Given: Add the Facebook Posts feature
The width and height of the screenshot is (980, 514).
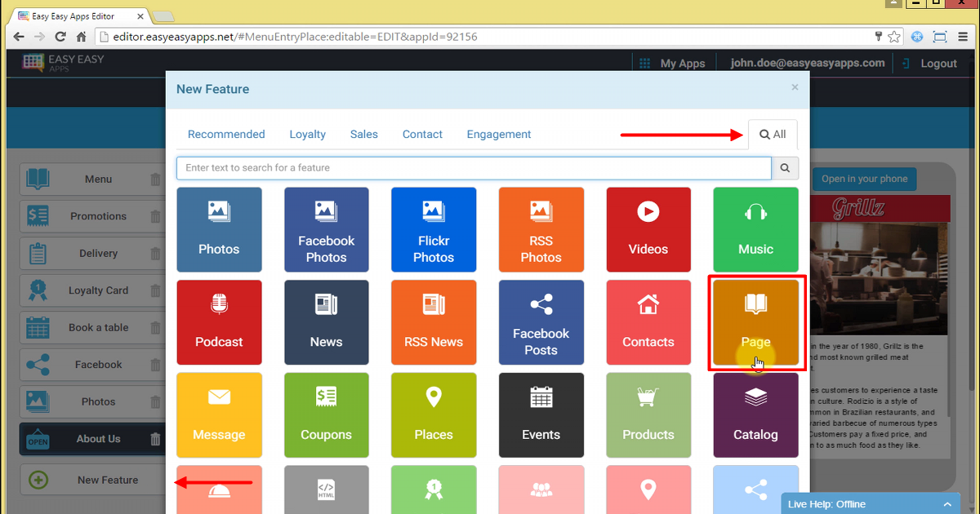Looking at the screenshot, I should click(541, 322).
